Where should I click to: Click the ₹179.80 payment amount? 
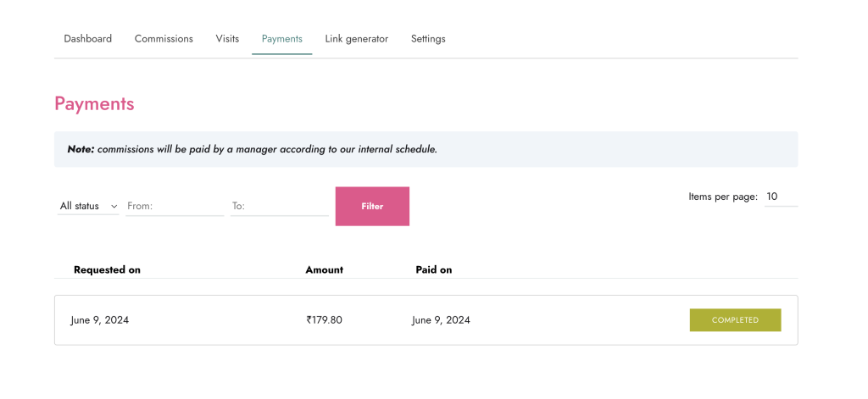324,320
